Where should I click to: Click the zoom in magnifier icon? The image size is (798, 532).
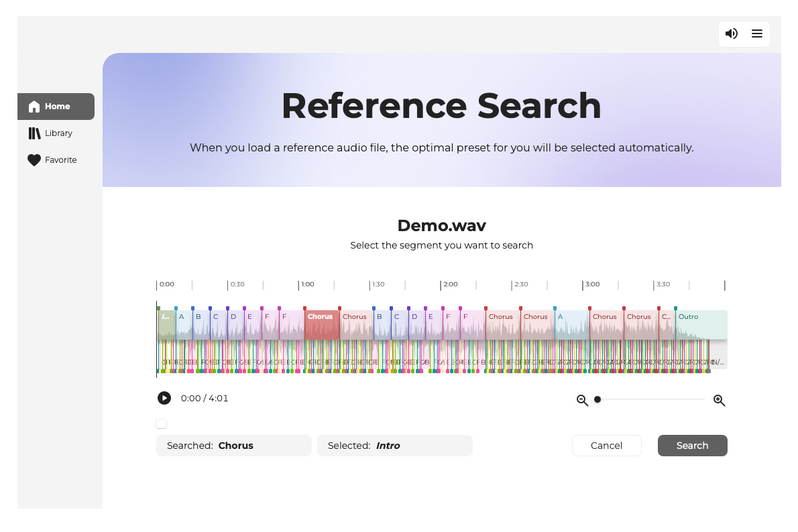719,401
